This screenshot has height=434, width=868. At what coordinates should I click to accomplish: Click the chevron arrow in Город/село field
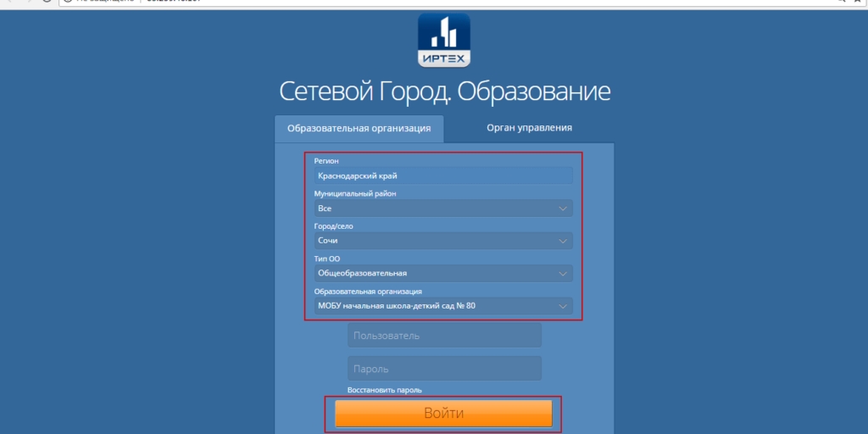coord(563,242)
